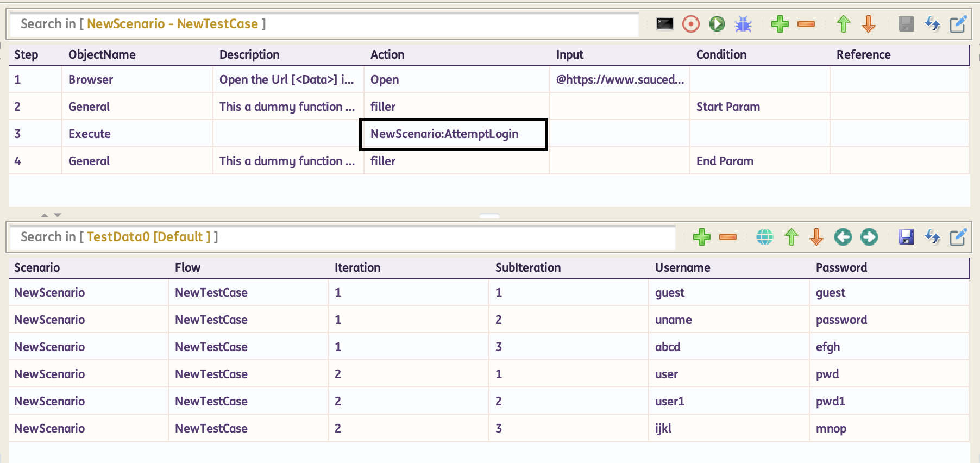This screenshot has height=463, width=980.
Task: Select username cell 'uname'
Action: pos(729,320)
